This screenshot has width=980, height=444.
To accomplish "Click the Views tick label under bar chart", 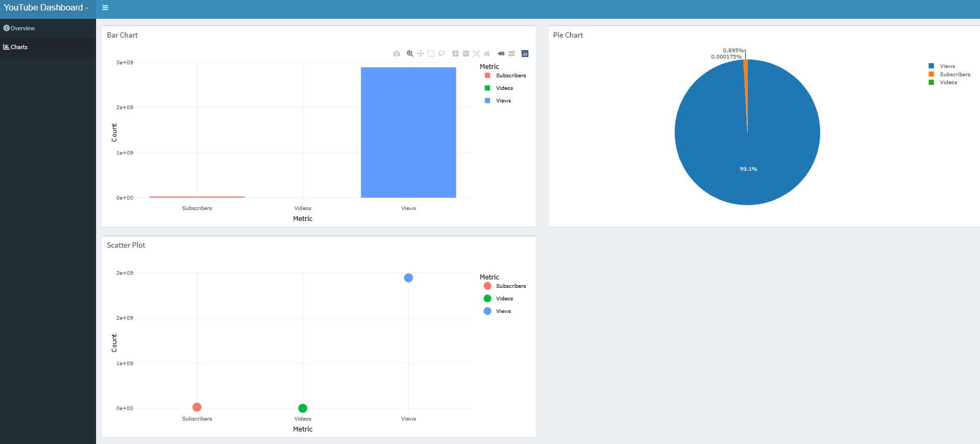I will 408,208.
